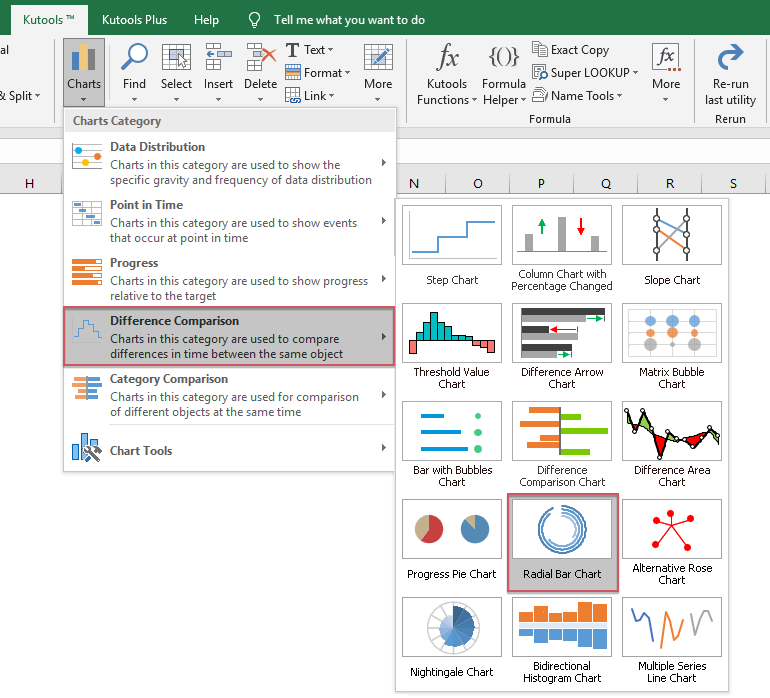Select column O header
The height and width of the screenshot is (698, 770).
478,184
